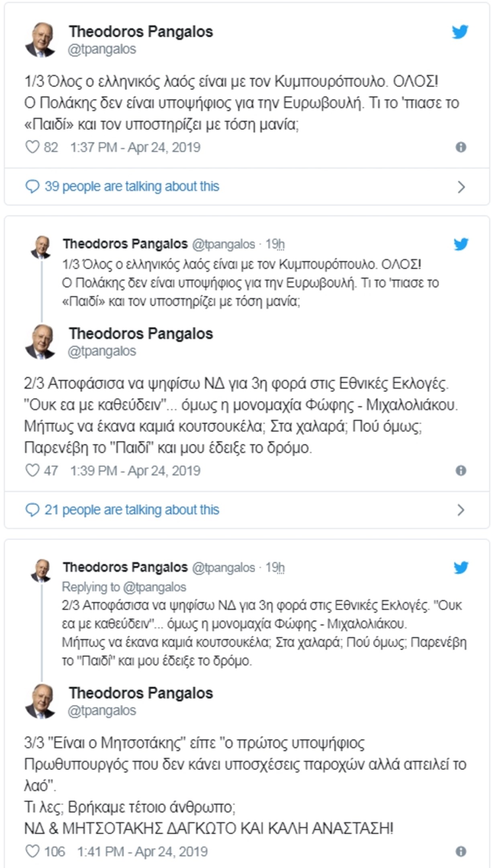Click the speech bubble icon beside 39 people
This screenshot has height=868, width=497.
coord(32,187)
